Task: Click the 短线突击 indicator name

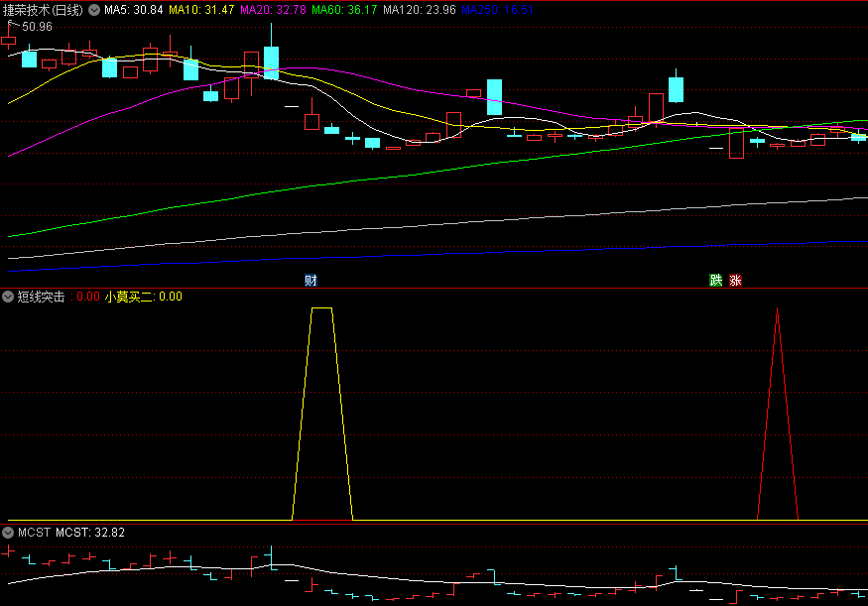Action: 41,297
